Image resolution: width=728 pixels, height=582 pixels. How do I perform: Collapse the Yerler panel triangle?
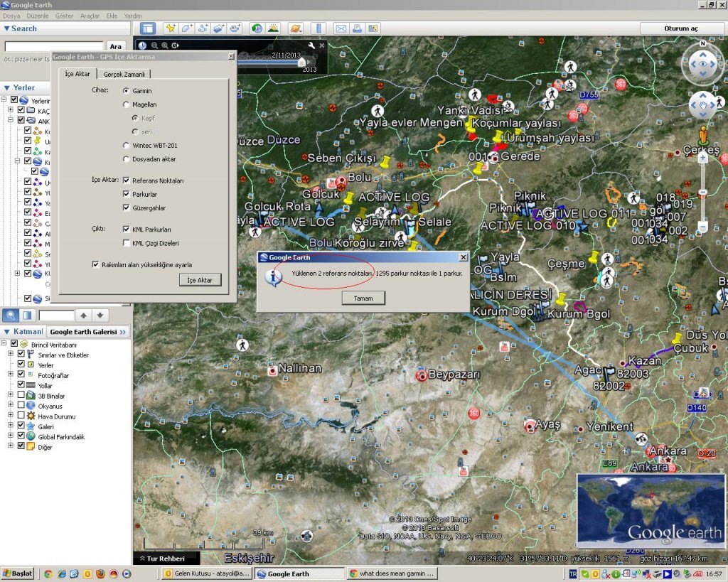coord(6,87)
